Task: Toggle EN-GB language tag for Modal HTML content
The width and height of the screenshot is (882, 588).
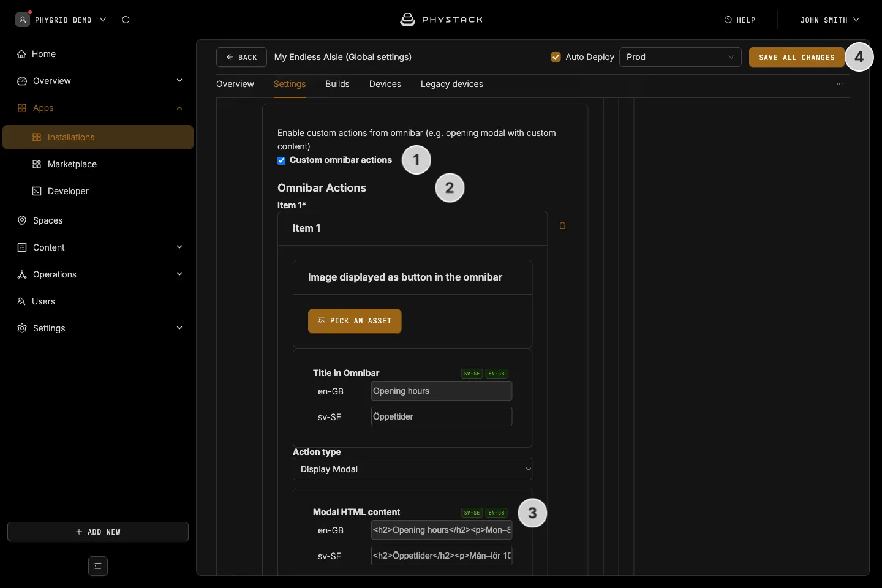Action: 496,513
